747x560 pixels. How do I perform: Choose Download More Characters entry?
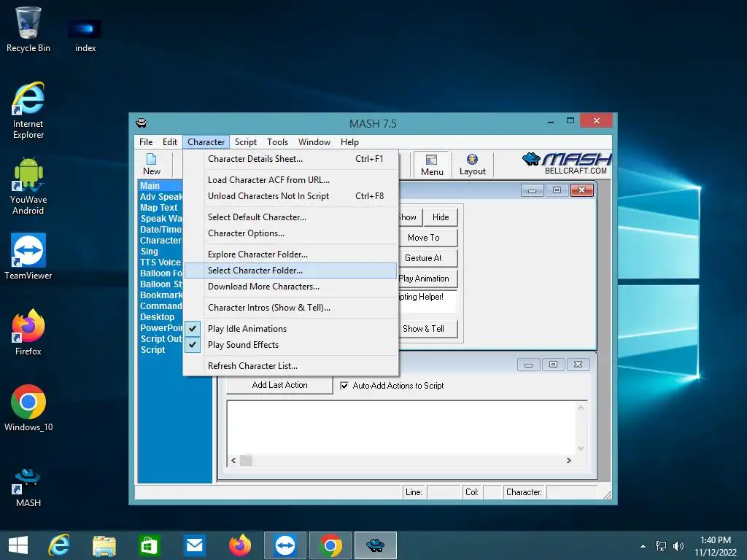click(290, 287)
